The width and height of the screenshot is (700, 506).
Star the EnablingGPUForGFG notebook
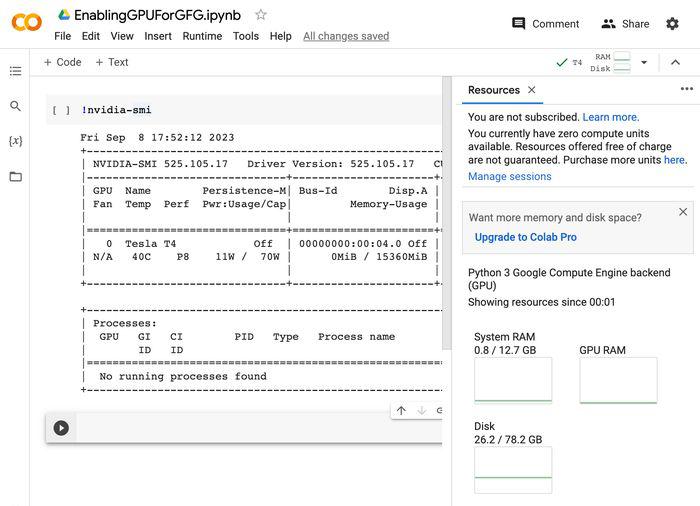(261, 15)
